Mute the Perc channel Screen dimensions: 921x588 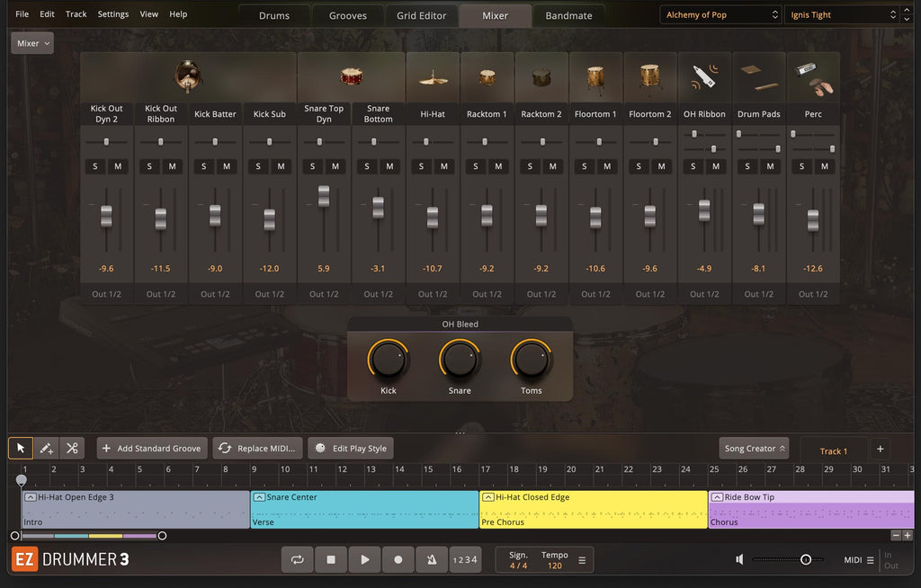(x=825, y=166)
